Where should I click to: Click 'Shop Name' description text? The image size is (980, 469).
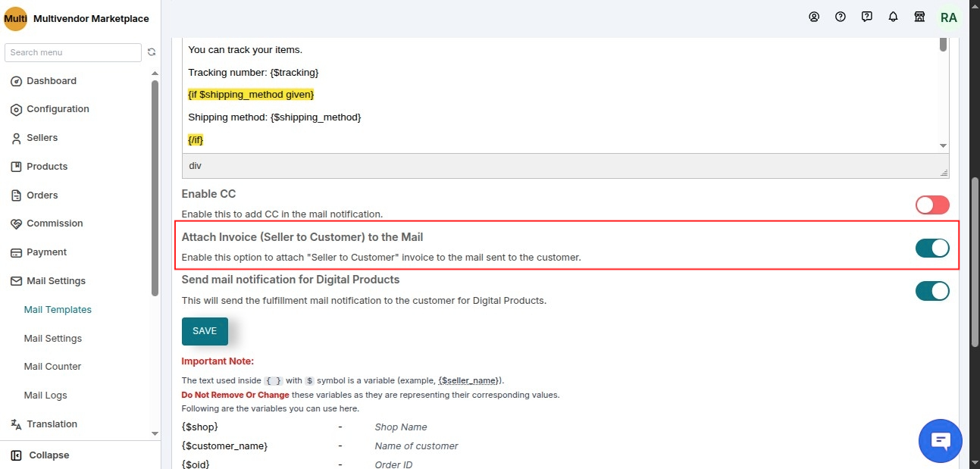[401, 427]
